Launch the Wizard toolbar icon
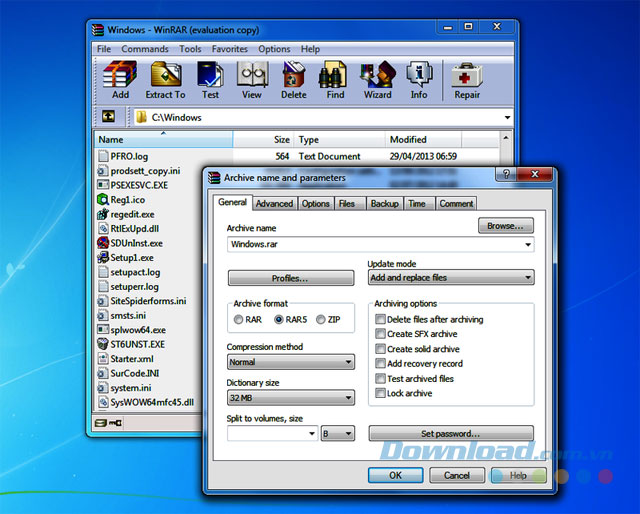The image size is (640, 514). coord(378,80)
